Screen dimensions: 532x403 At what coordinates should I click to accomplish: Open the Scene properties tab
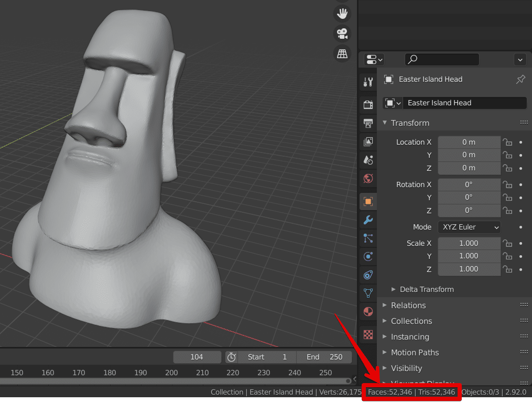[368, 159]
